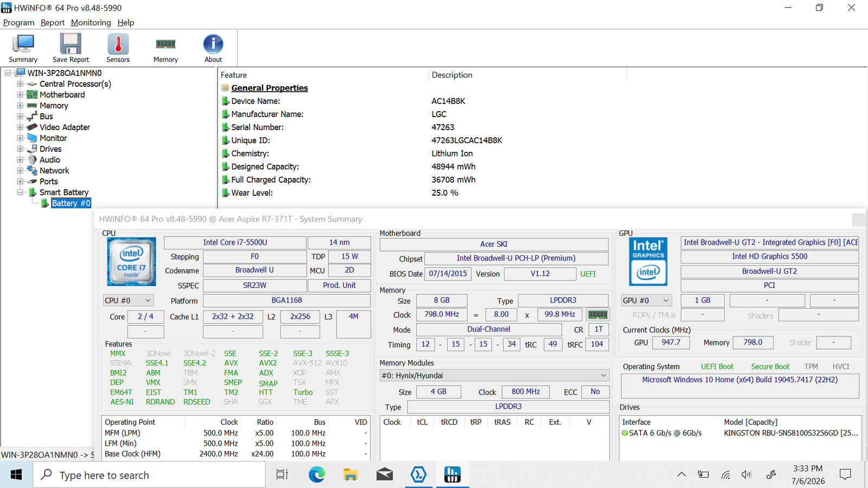
Task: Expand the Drives tree node
Action: (x=20, y=149)
